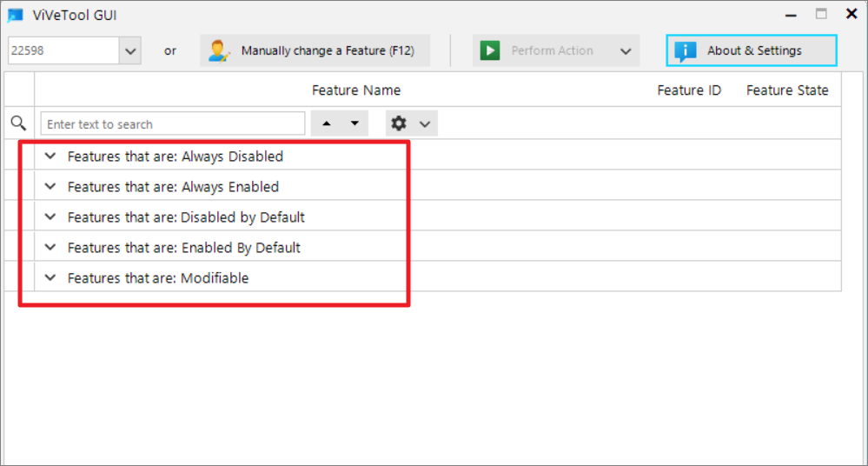Expand the Always Disabled features group
This screenshot has width=868, height=466.
pos(50,156)
